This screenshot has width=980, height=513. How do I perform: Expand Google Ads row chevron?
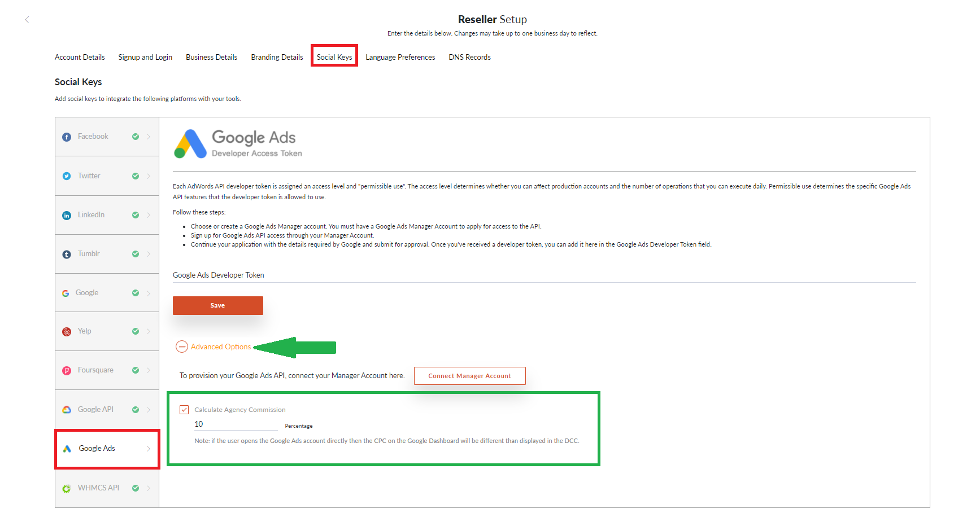click(x=149, y=449)
